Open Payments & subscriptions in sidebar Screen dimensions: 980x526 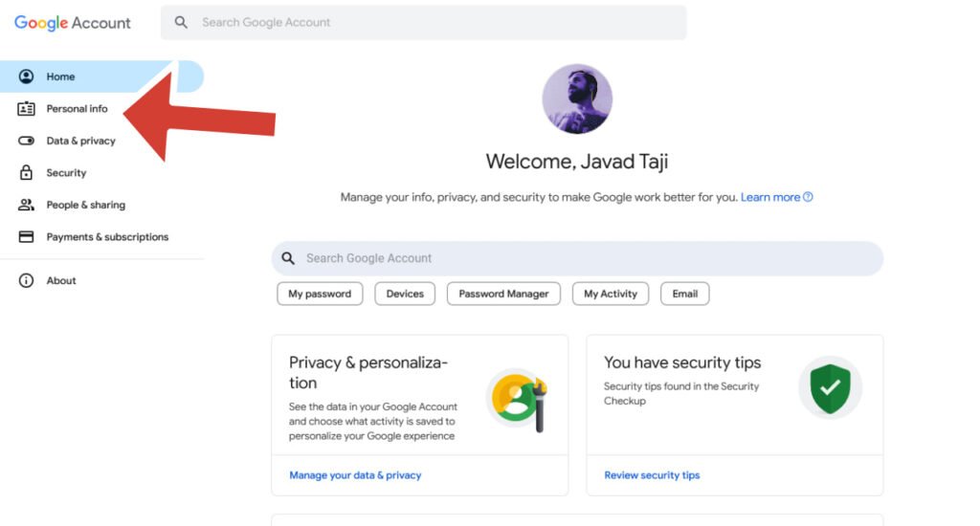(x=107, y=237)
